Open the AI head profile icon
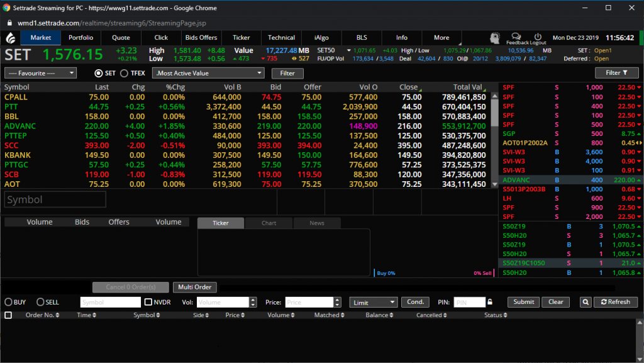The image size is (644, 363). pyautogui.click(x=496, y=38)
